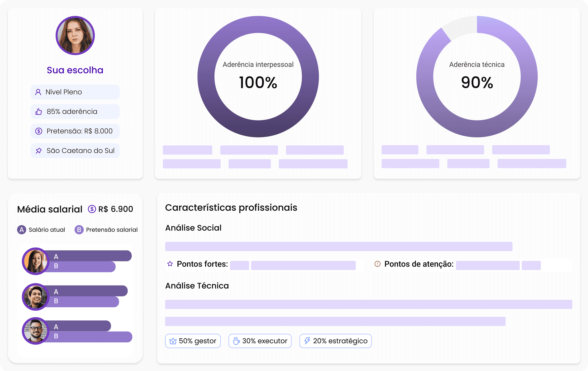This screenshot has height=371, width=588.
Task: Select the 20% estratégico tag
Action: point(336,341)
